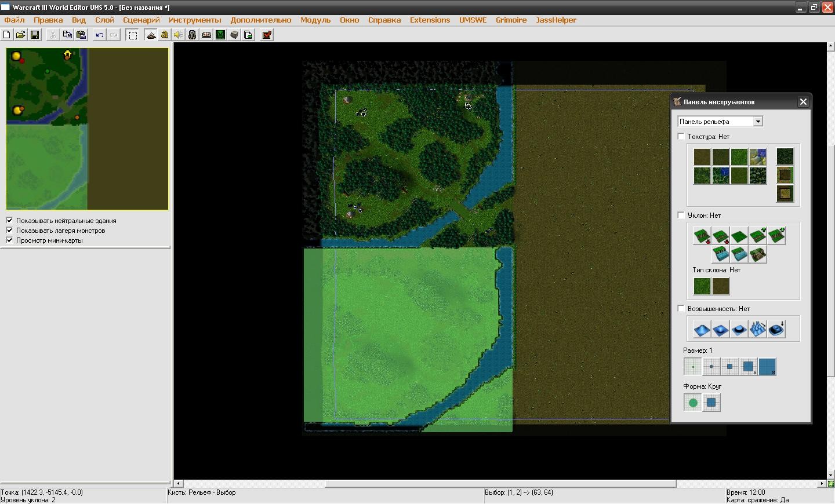Set brush size to 3
Viewport: 835px width, 504px height.
point(730,366)
